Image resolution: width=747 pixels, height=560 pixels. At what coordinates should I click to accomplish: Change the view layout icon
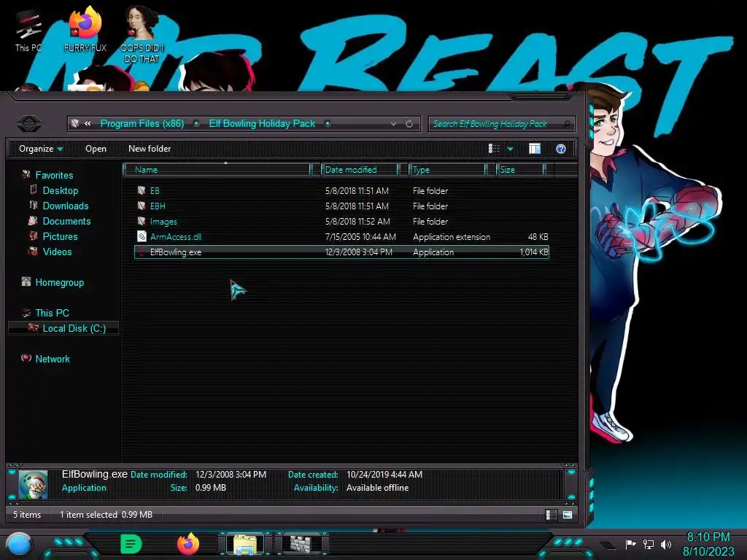tap(494, 149)
